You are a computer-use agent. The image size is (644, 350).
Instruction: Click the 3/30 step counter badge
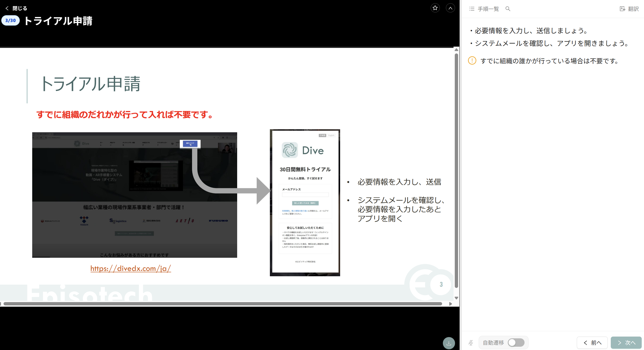pos(11,21)
